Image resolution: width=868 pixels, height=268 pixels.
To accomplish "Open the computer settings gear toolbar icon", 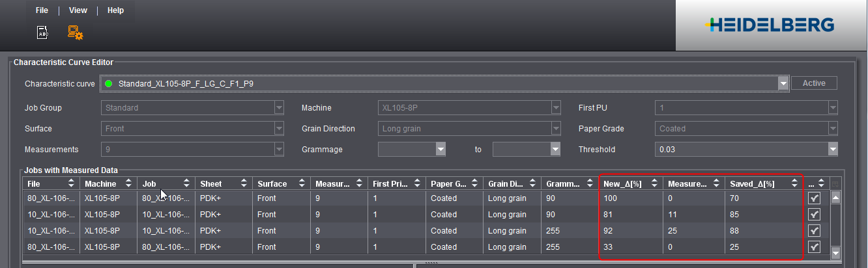I will click(x=76, y=32).
